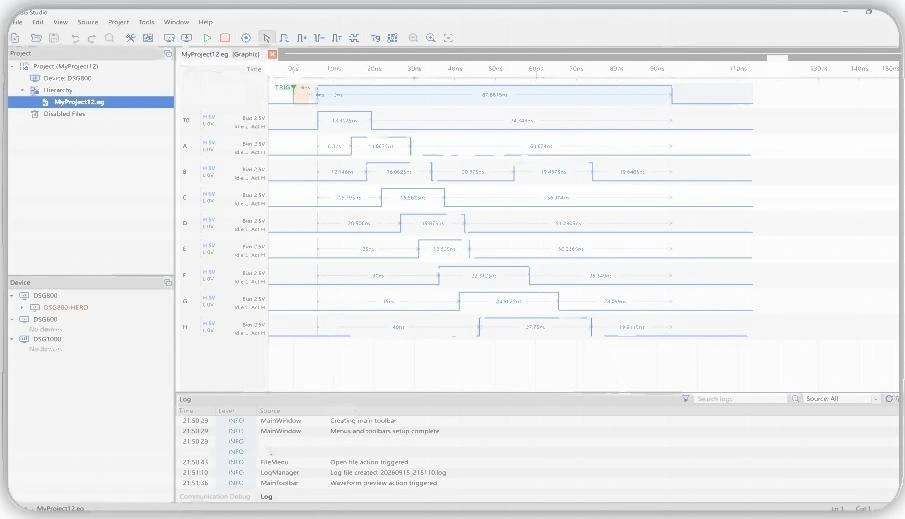Open the View menu
The height and width of the screenshot is (519, 905).
61,22
